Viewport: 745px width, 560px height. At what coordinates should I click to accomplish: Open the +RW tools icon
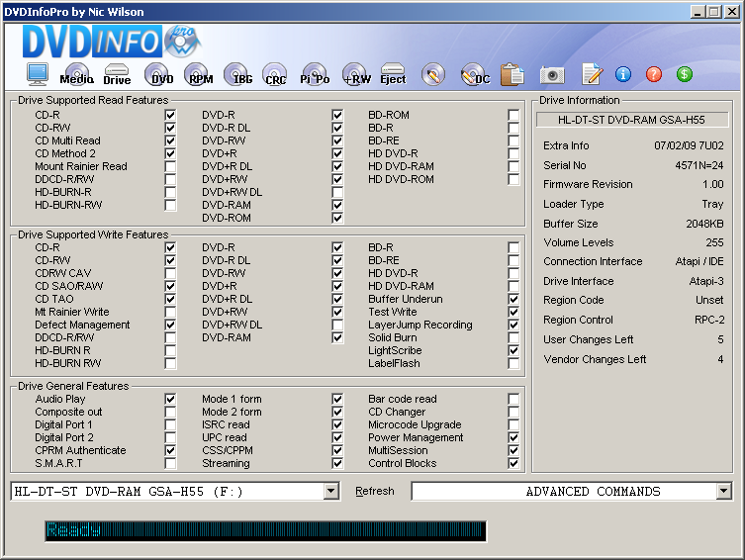point(356,75)
